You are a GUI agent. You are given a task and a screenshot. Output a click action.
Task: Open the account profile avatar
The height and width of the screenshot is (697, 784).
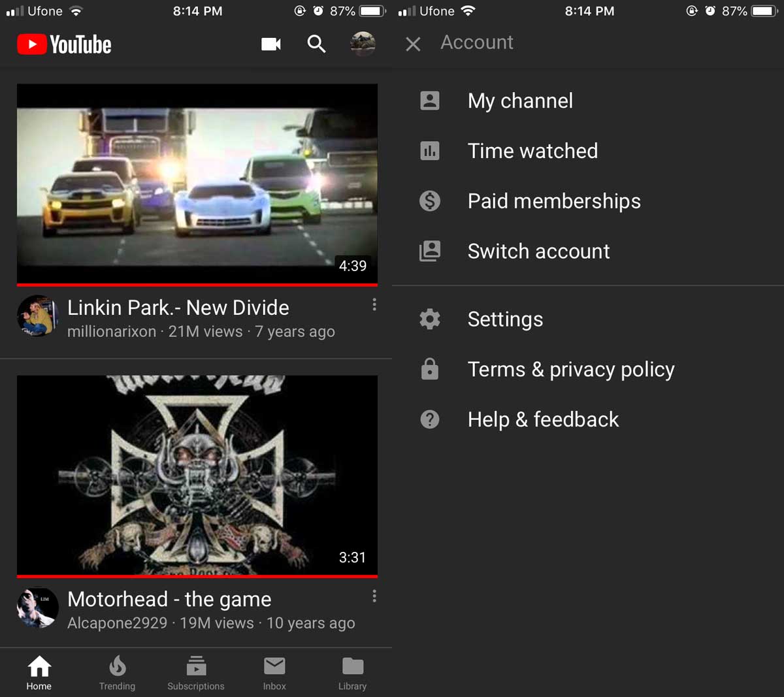[363, 44]
